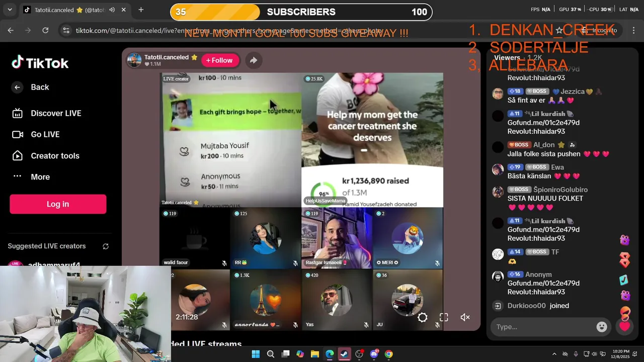644x362 pixels.
Task: Open Copilot from taskbar
Action: (x=300, y=354)
